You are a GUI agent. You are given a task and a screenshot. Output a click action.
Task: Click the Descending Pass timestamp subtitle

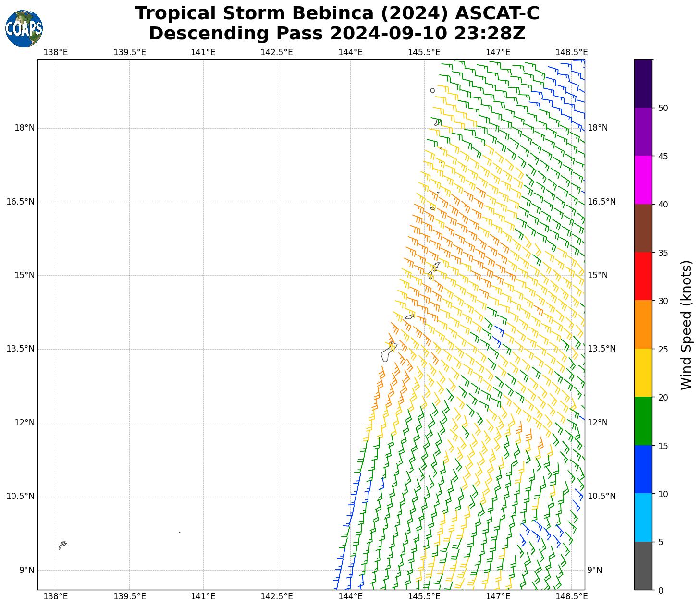coord(337,34)
